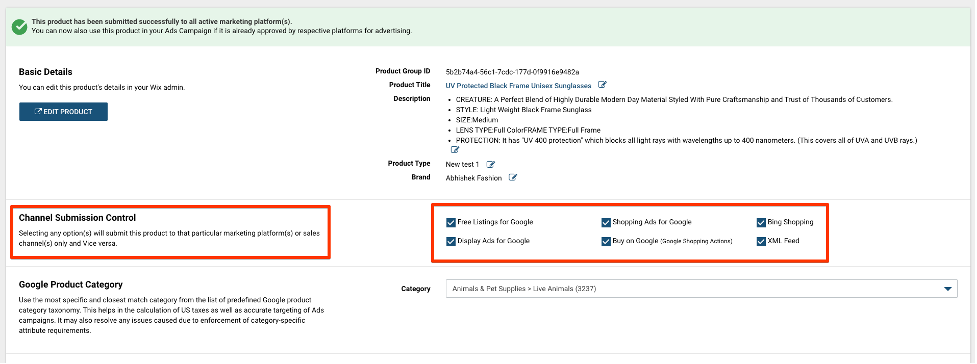Edit the Product Title pencil icon
Viewport: 977px width, 364px height.
pos(602,85)
